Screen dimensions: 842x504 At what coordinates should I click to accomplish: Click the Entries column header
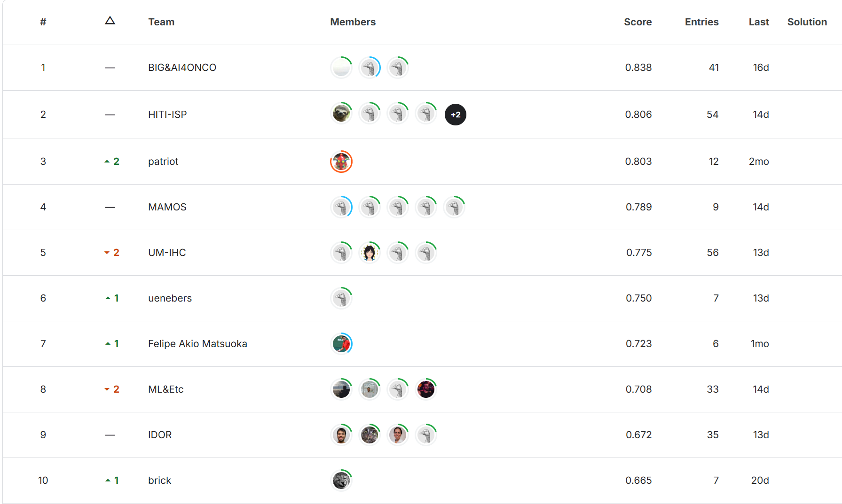click(x=701, y=22)
